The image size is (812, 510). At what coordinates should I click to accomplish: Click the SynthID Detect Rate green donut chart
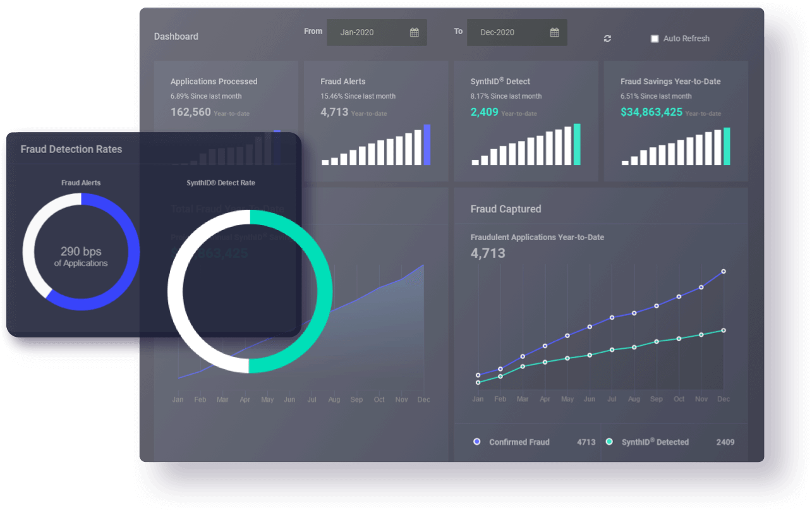click(x=250, y=291)
